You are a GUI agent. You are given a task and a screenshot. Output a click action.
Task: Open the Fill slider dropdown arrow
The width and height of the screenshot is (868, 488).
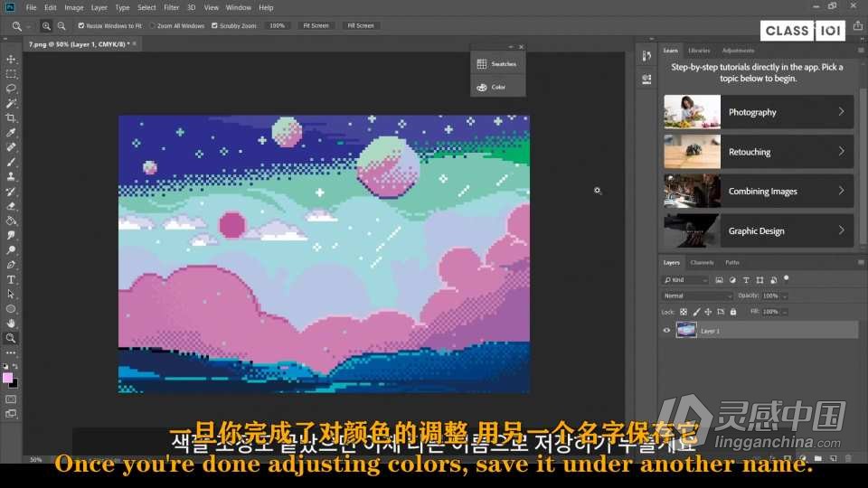[785, 312]
